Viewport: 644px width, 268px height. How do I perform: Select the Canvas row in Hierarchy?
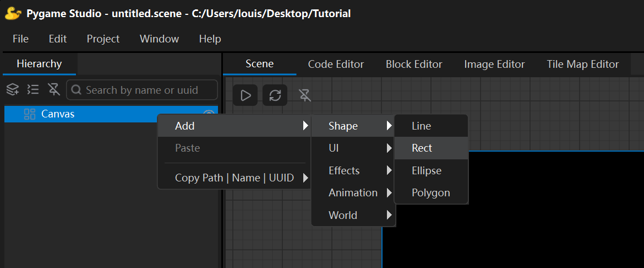coord(111,114)
